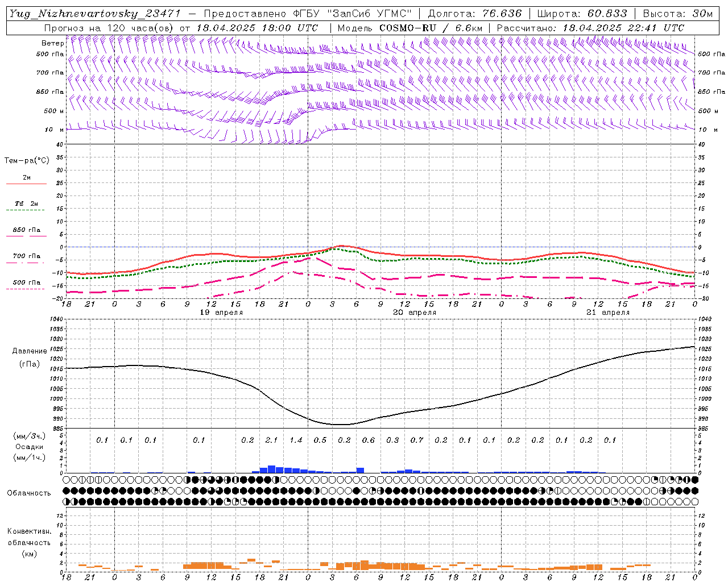Click the precipitation value 0.5
The height and width of the screenshot is (582, 728).
click(x=320, y=440)
